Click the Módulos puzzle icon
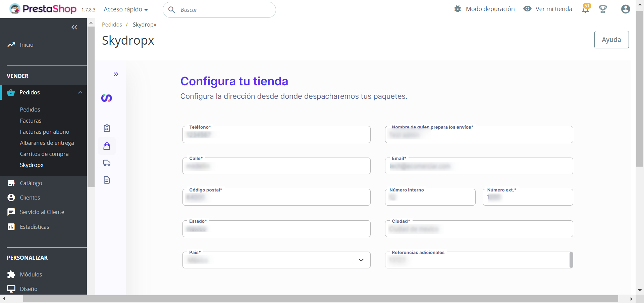 tap(11, 274)
